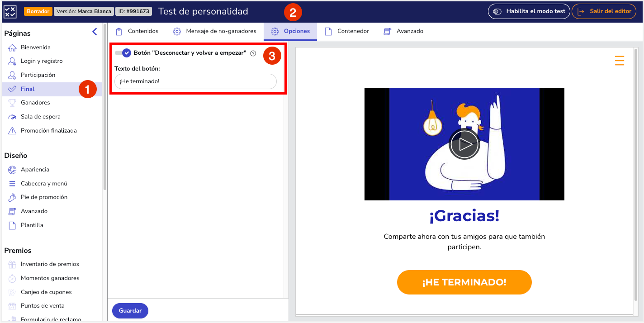644x323 pixels.
Task: Open the orange hamburger menu in preview
Action: point(620,61)
